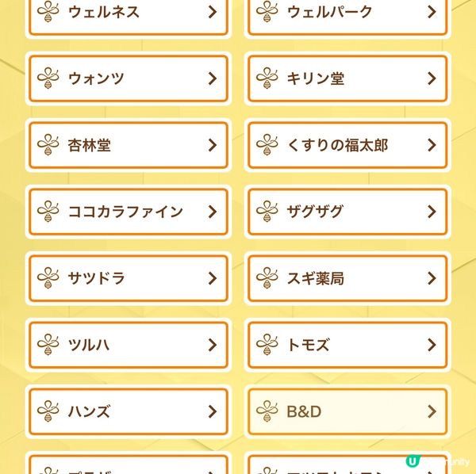Select the くすりの福太郎 store label
The width and height of the screenshot is (476, 474).
tap(337, 145)
